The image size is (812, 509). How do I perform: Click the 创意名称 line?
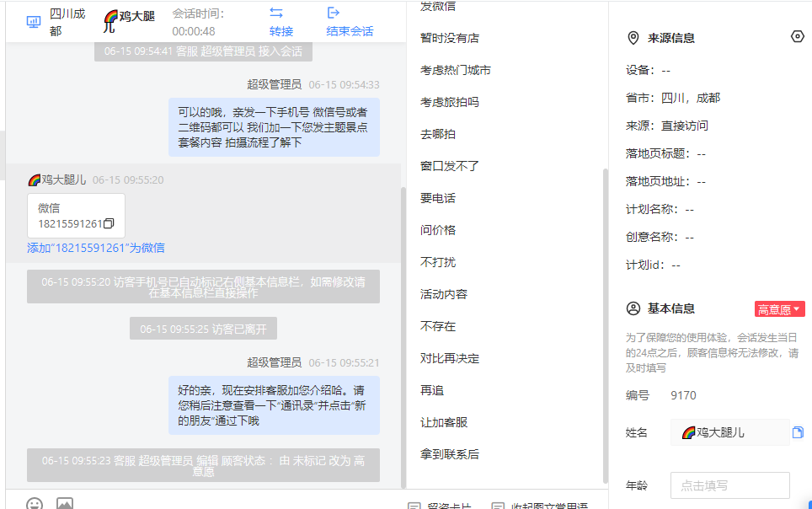click(x=660, y=238)
